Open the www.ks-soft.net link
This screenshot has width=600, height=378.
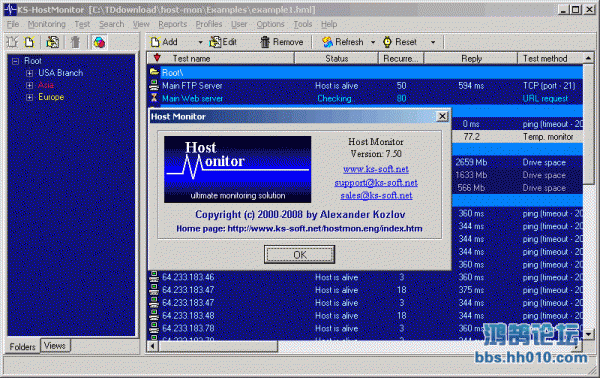[376, 169]
